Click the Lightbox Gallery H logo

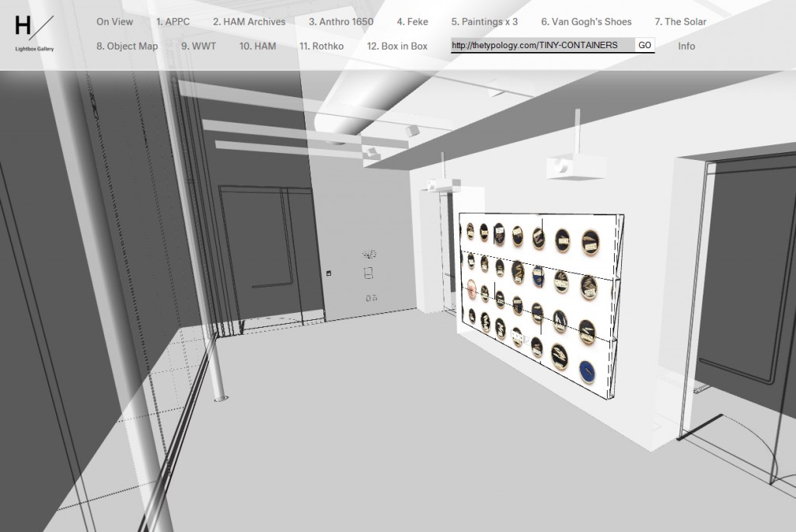pos(34,33)
